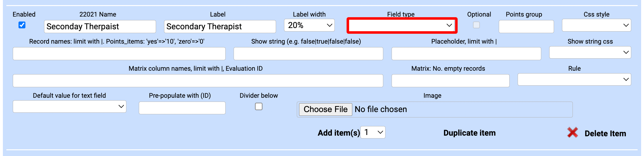Click the Choose File button
The image size is (644, 156).
coord(326,110)
